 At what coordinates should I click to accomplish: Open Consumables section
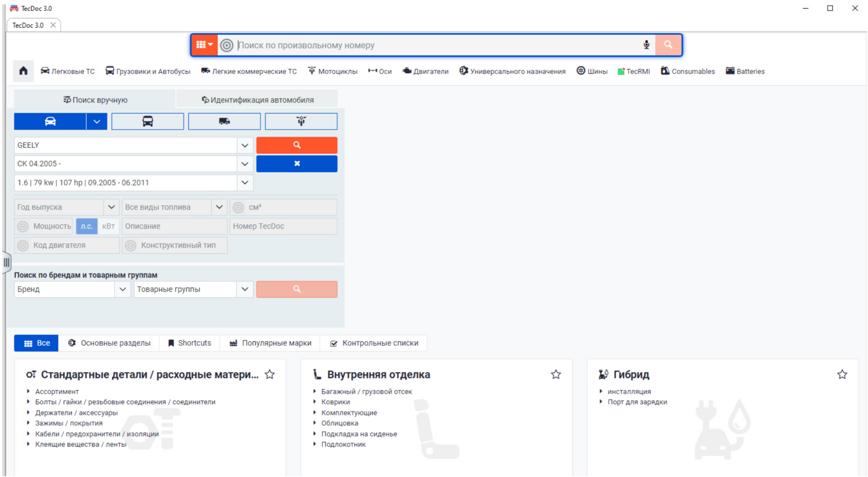[x=688, y=71]
